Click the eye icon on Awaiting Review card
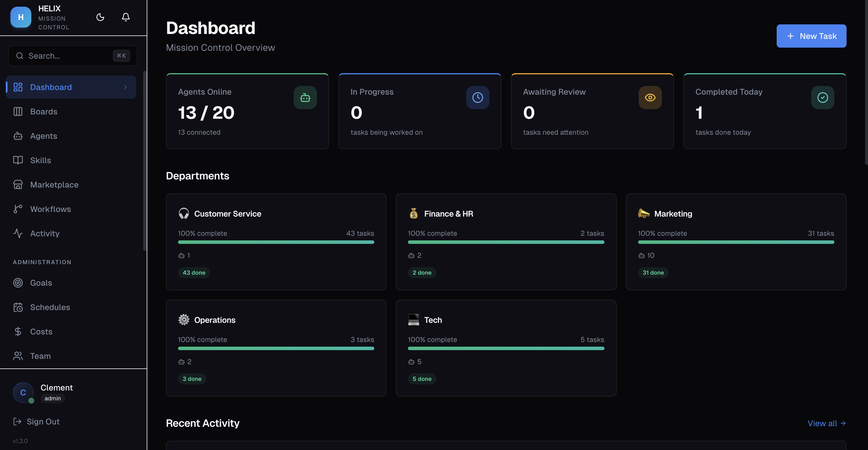Viewport: 868px width, 450px height. (650, 98)
